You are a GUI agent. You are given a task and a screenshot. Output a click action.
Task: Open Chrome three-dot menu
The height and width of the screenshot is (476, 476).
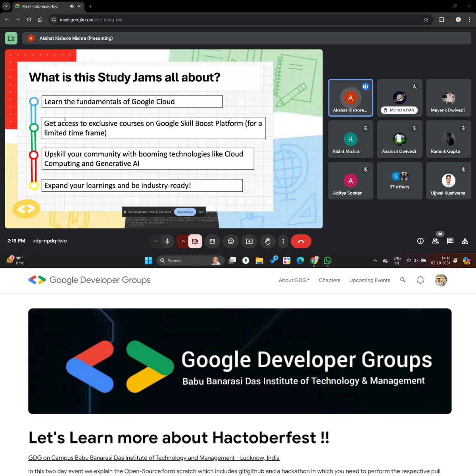(469, 19)
